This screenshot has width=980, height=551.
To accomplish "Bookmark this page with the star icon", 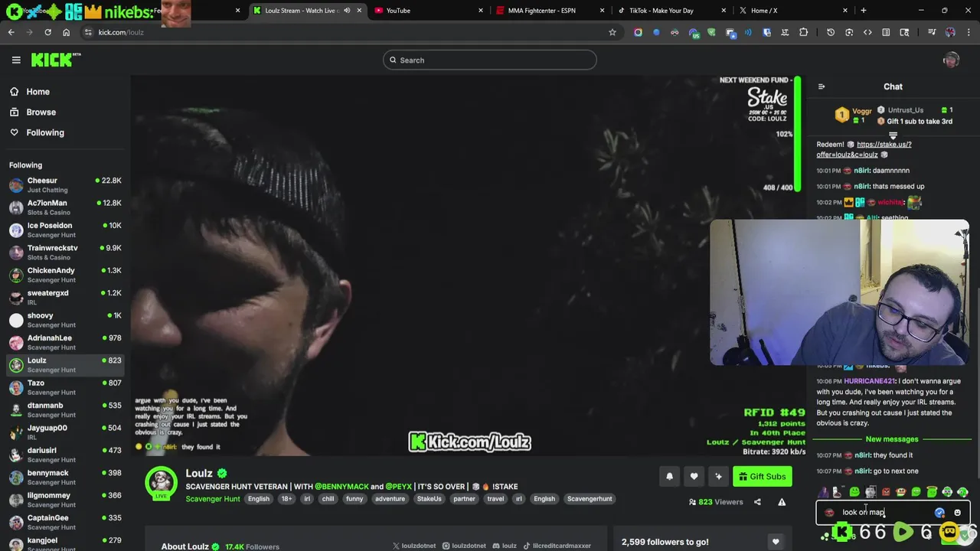I will click(x=612, y=32).
